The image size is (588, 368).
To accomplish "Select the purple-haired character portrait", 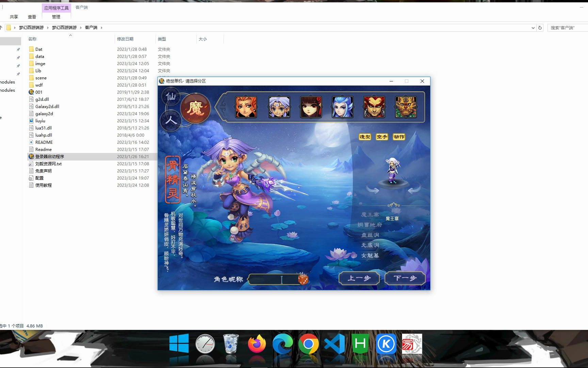I will (279, 107).
